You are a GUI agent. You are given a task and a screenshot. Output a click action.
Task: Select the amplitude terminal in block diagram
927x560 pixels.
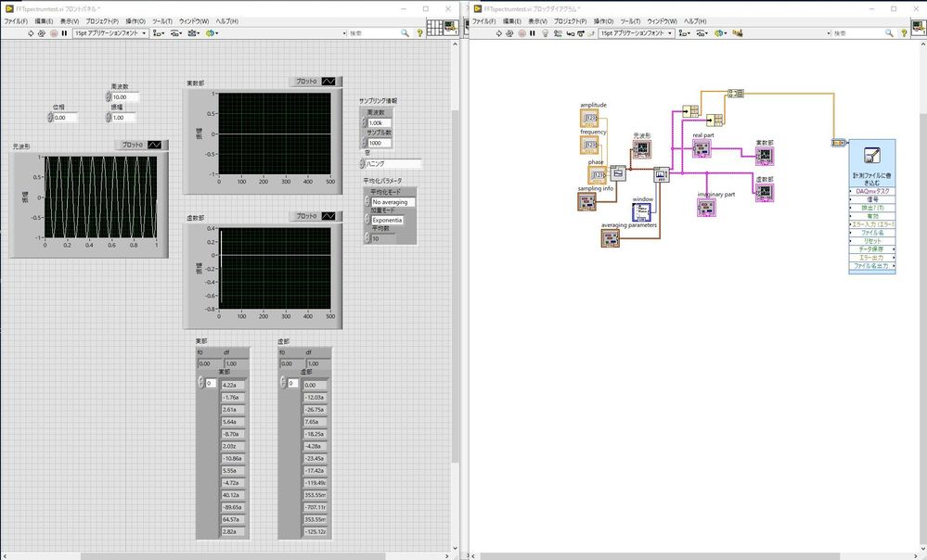589,119
